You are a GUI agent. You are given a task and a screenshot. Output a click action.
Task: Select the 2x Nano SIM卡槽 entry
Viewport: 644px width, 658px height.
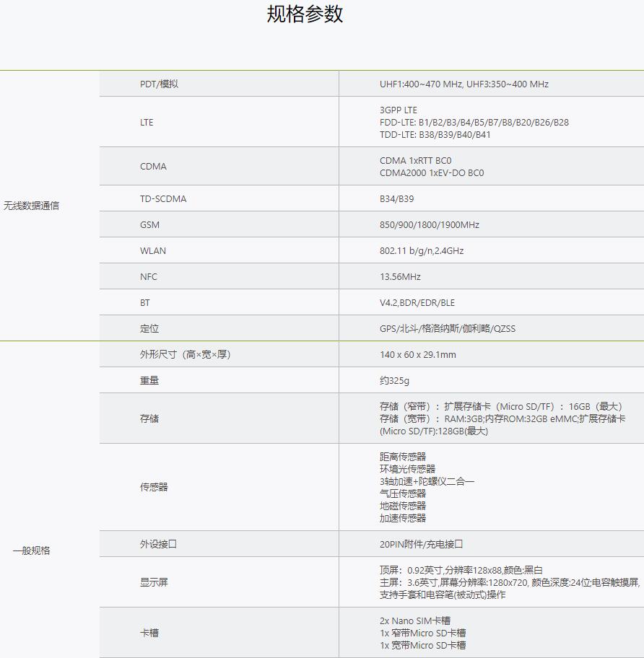415,620
